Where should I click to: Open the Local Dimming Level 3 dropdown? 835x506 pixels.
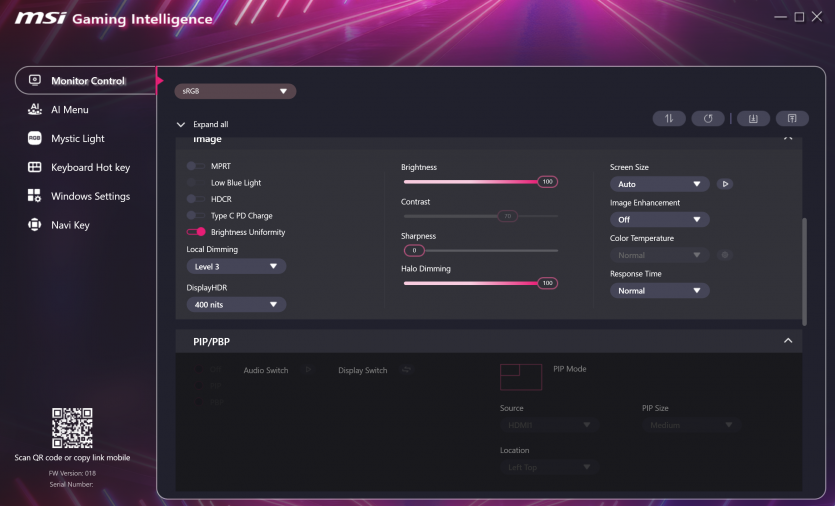click(x=236, y=267)
